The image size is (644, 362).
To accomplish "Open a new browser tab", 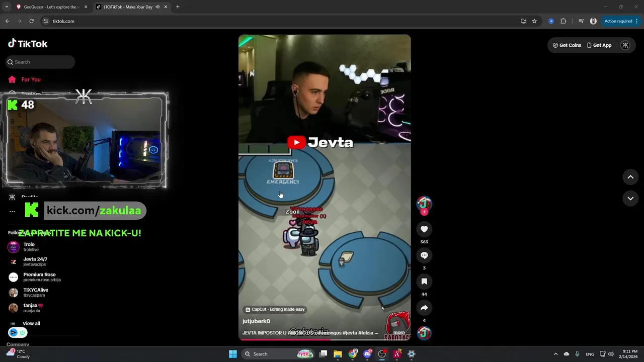I will pyautogui.click(x=178, y=7).
